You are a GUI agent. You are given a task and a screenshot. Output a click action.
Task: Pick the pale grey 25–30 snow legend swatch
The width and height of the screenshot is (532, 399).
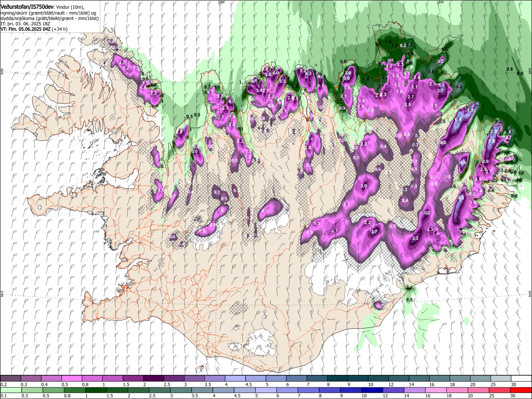tap(500, 379)
